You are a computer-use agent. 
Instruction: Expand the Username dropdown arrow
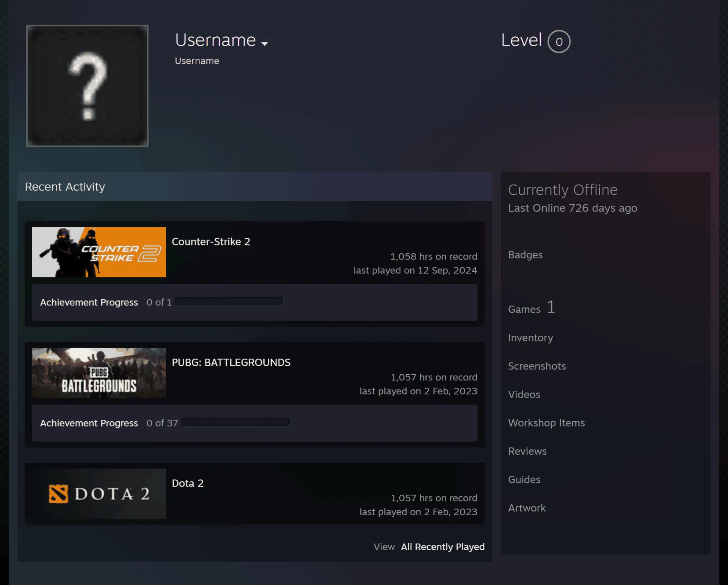coord(265,44)
